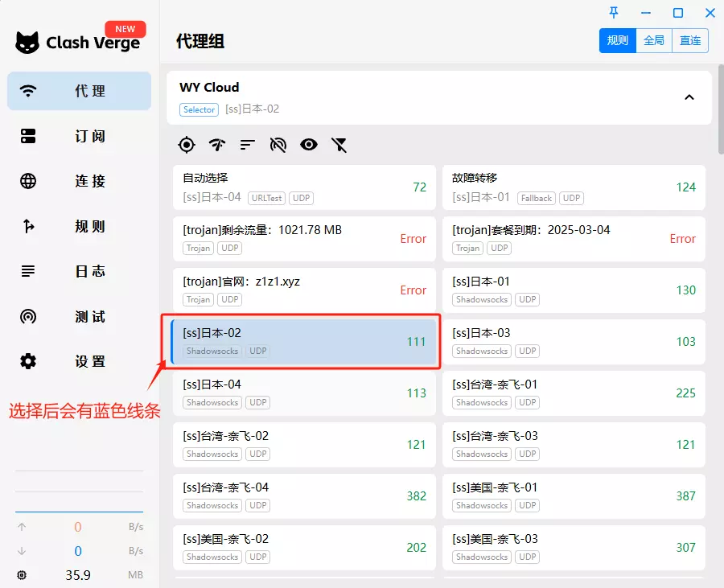The height and width of the screenshot is (588, 724).
Task: Switch to 直连 (Direct) mode
Action: point(690,41)
